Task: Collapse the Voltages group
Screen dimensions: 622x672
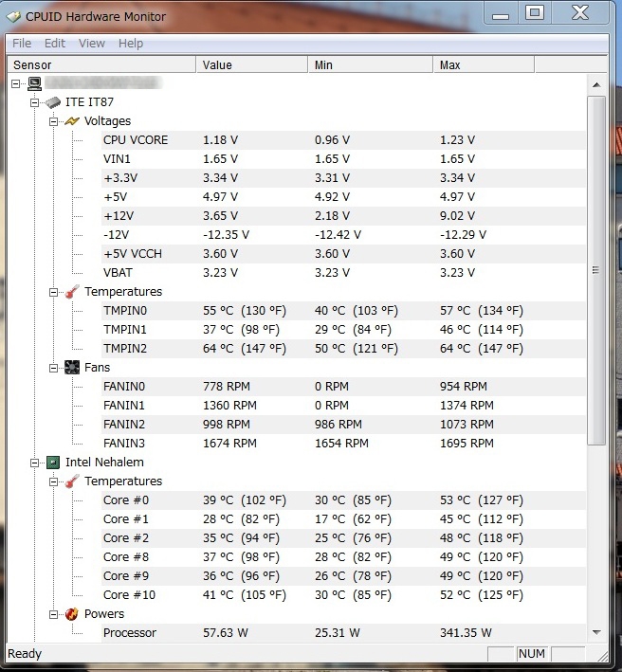Action: click(54, 121)
